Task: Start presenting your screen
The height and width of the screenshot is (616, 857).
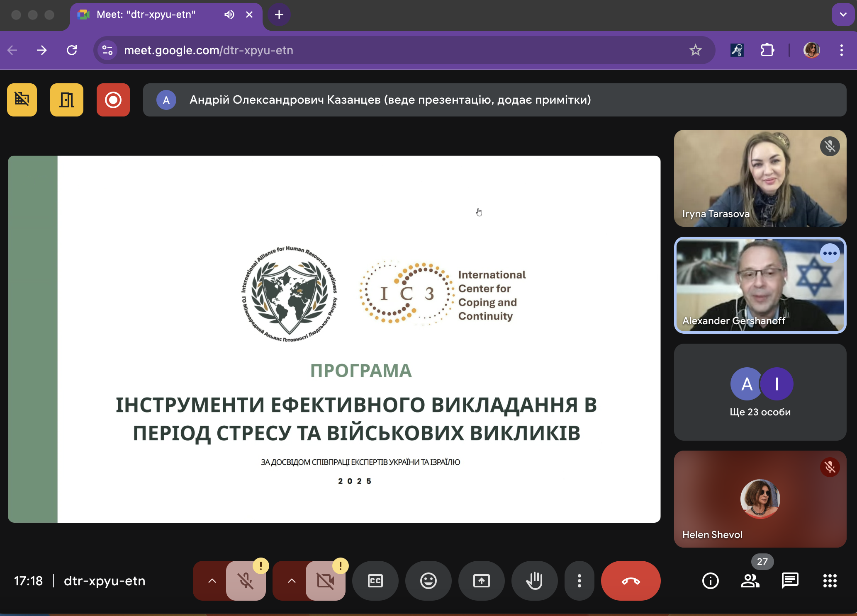Action: (482, 580)
